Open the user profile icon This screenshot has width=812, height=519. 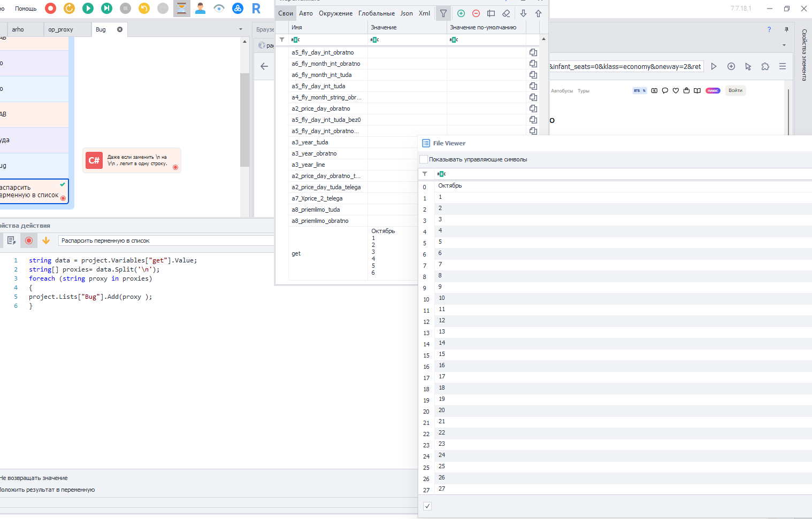click(201, 8)
